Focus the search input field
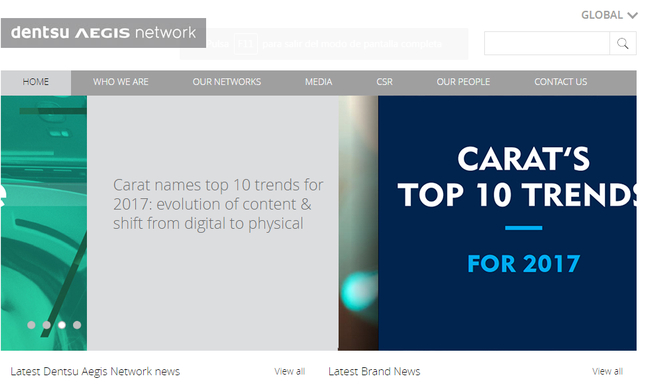 [x=547, y=43]
